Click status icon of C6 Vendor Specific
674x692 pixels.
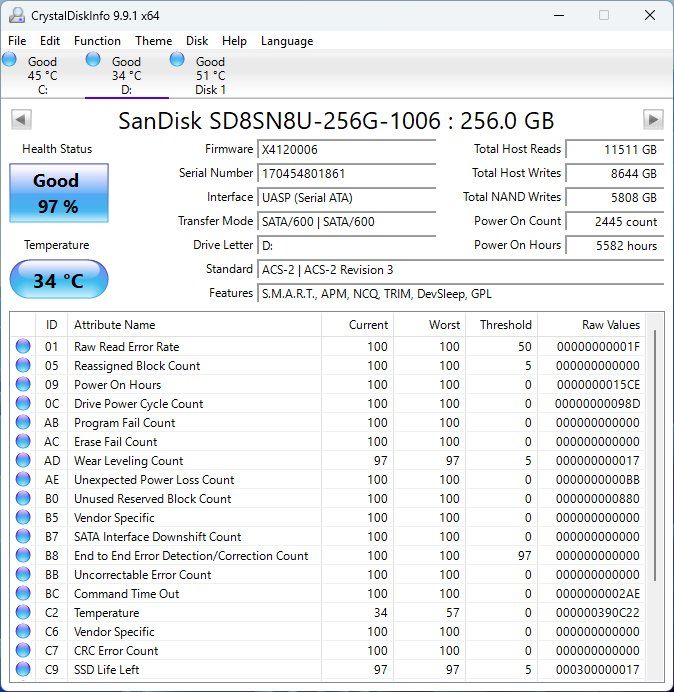coord(23,631)
